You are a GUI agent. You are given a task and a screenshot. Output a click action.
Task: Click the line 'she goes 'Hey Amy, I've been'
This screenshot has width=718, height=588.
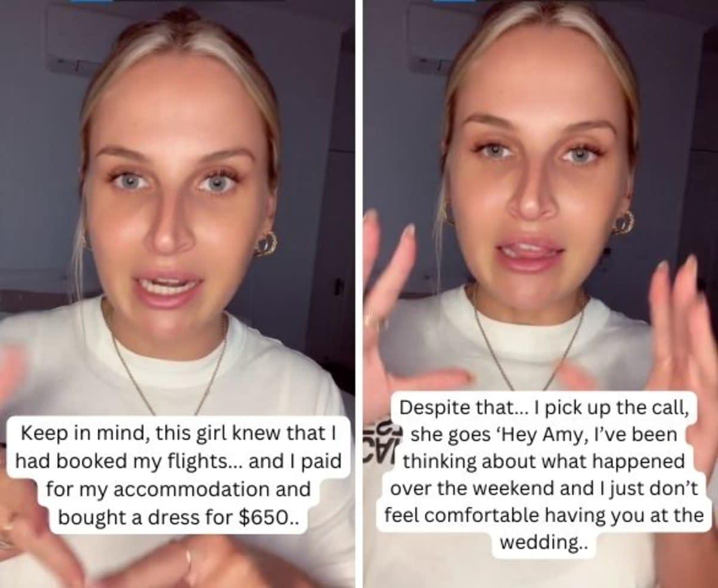pyautogui.click(x=545, y=435)
